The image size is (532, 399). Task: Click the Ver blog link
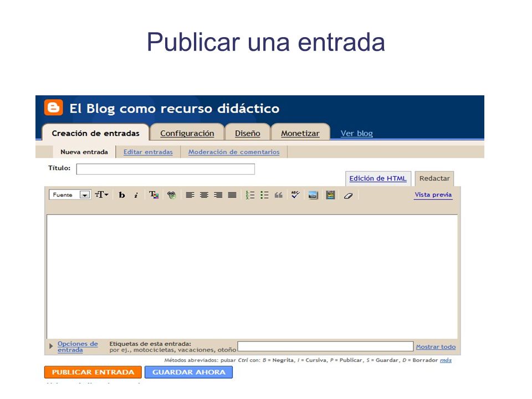(x=356, y=134)
